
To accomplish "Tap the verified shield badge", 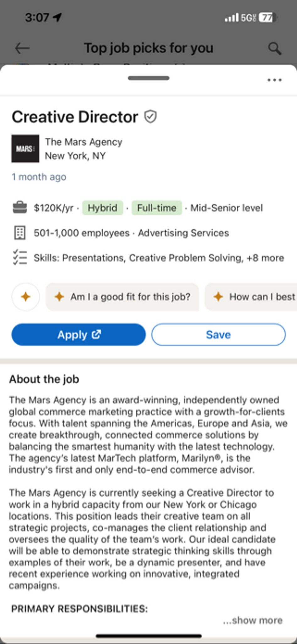I will tap(150, 117).
